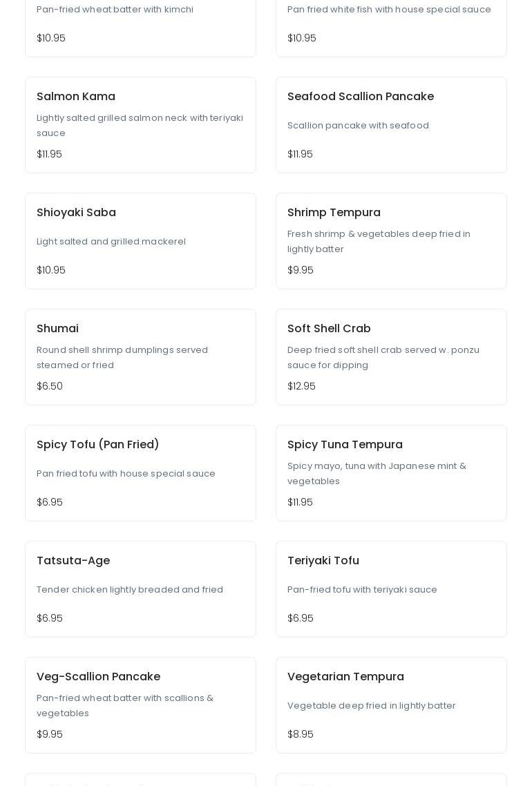Select the Tatsuta-Age chicken item

coord(140,588)
